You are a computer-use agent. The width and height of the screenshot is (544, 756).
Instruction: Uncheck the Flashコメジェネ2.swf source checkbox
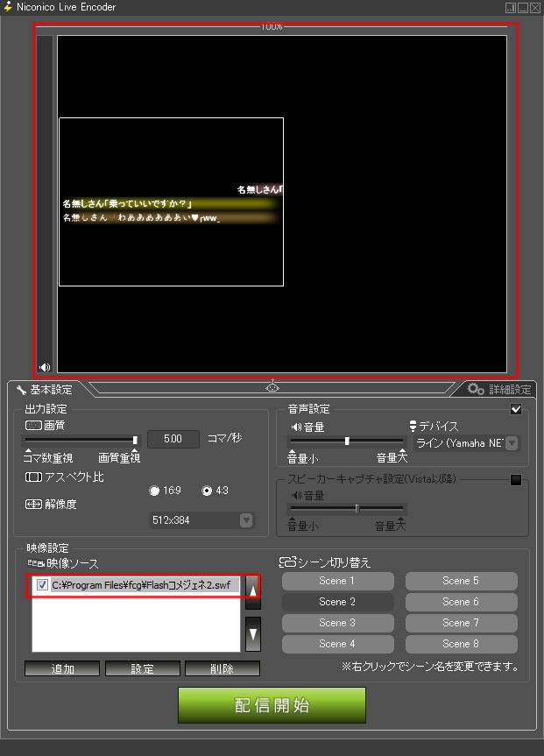tap(42, 585)
